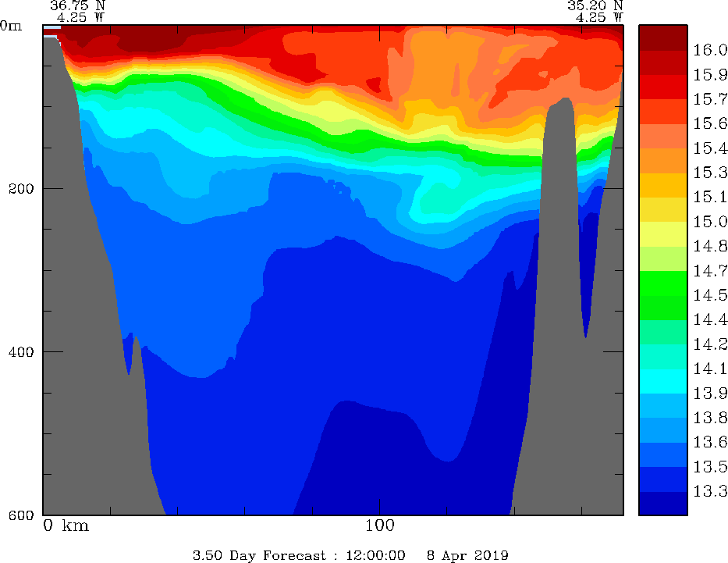
Task: Click the 600 depth axis label
Action: pos(21,515)
